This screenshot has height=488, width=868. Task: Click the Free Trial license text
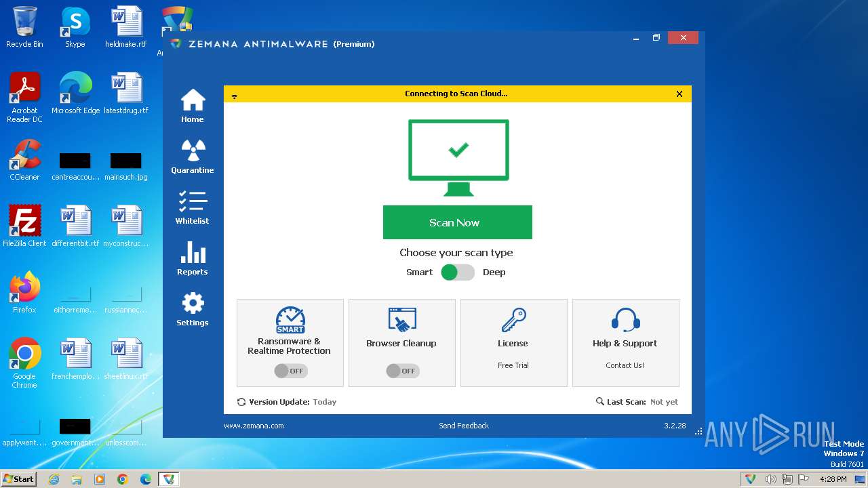(513, 365)
